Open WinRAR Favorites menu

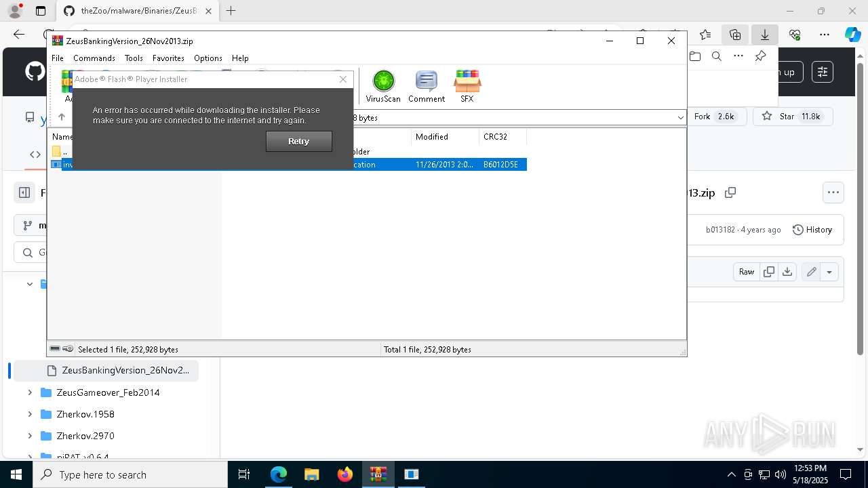click(168, 58)
